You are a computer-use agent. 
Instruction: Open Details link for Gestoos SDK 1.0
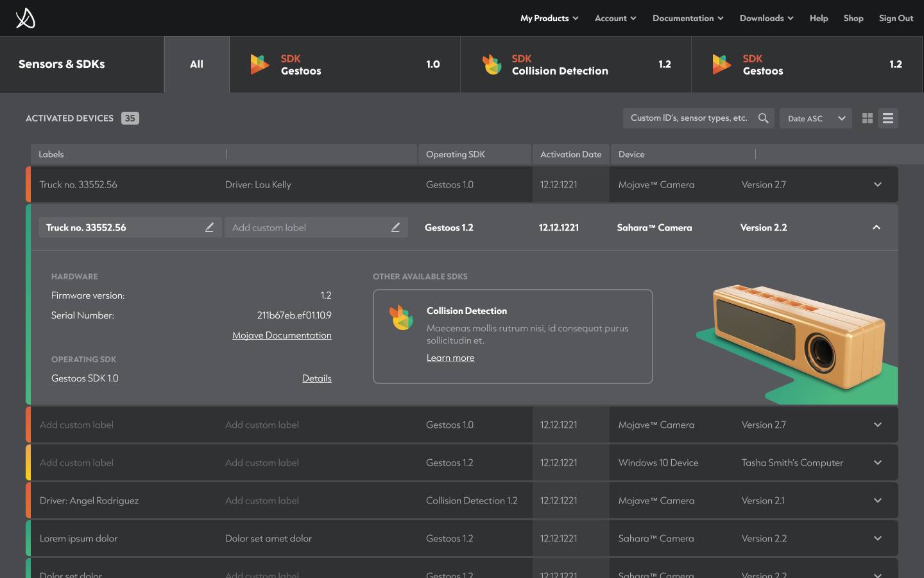pyautogui.click(x=317, y=378)
